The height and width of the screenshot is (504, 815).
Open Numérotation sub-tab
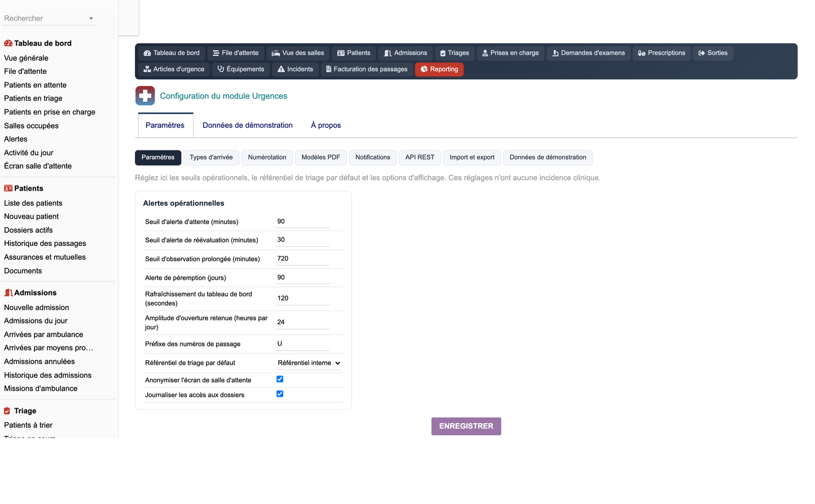click(x=267, y=157)
